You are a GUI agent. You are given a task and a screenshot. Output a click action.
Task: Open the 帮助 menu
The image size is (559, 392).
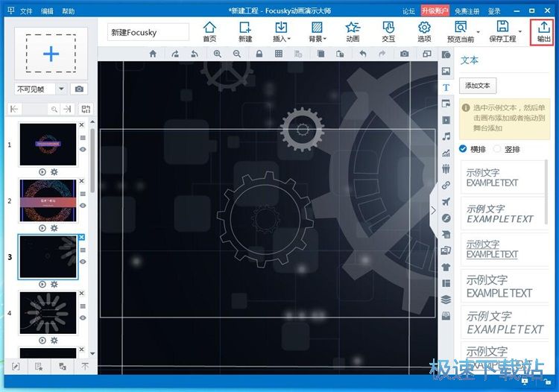click(x=68, y=11)
